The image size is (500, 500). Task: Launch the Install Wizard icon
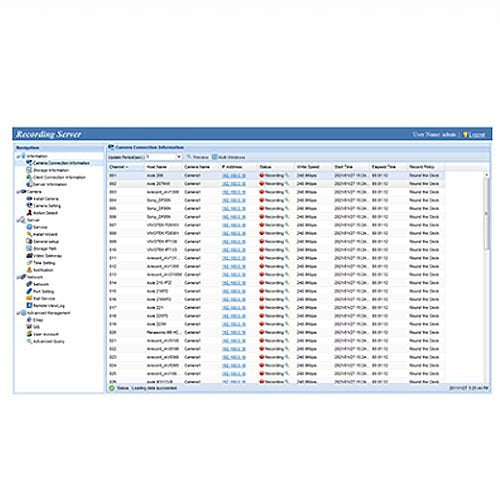pyautogui.click(x=29, y=234)
